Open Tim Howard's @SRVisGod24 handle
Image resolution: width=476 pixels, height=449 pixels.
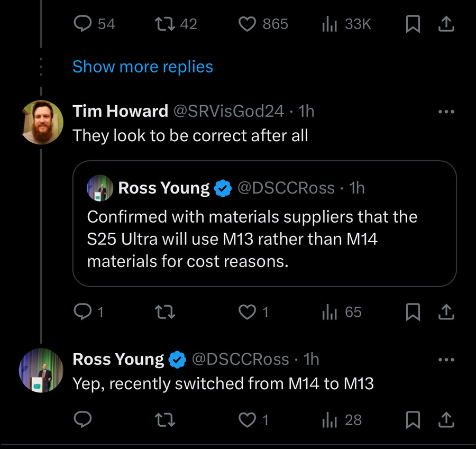228,111
